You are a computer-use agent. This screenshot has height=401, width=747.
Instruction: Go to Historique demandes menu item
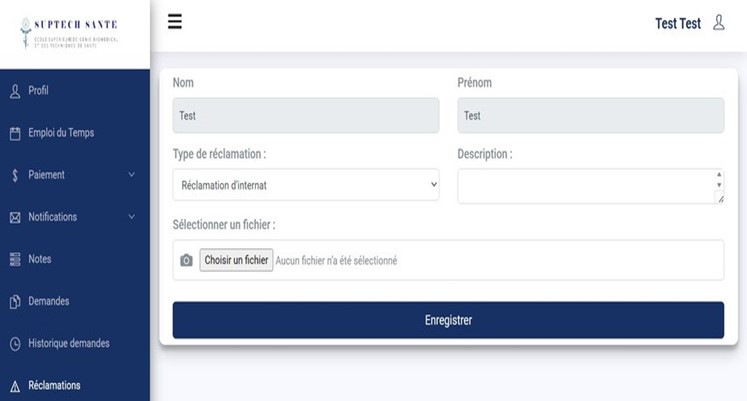coord(69,343)
